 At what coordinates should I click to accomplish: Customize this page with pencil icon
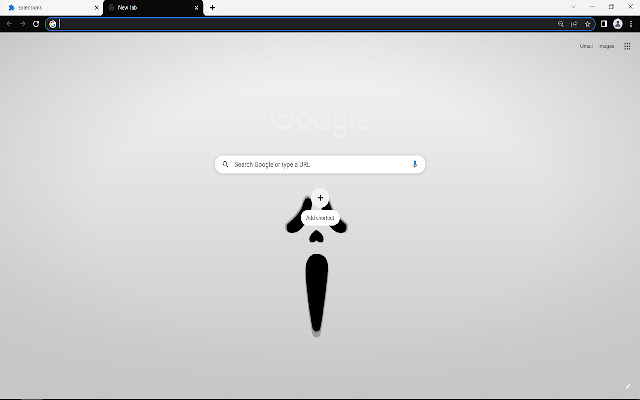tap(628, 386)
